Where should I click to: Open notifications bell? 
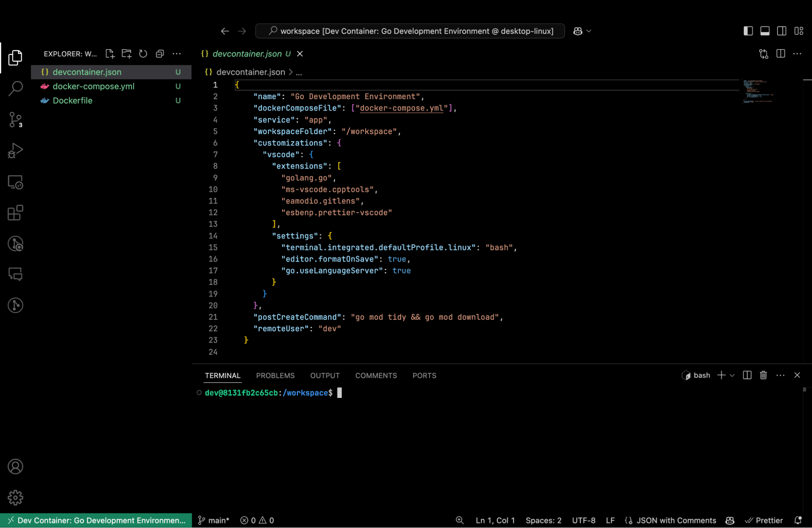point(798,521)
